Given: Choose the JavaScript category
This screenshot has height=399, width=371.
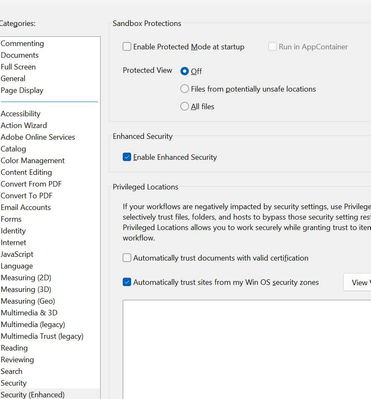Looking at the screenshot, I should 17,254.
